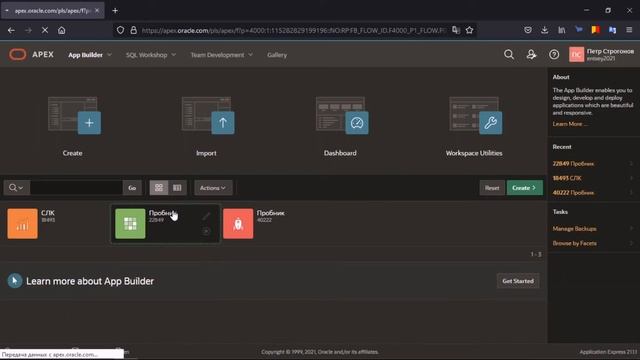Open the Gallery menu item

(x=277, y=55)
